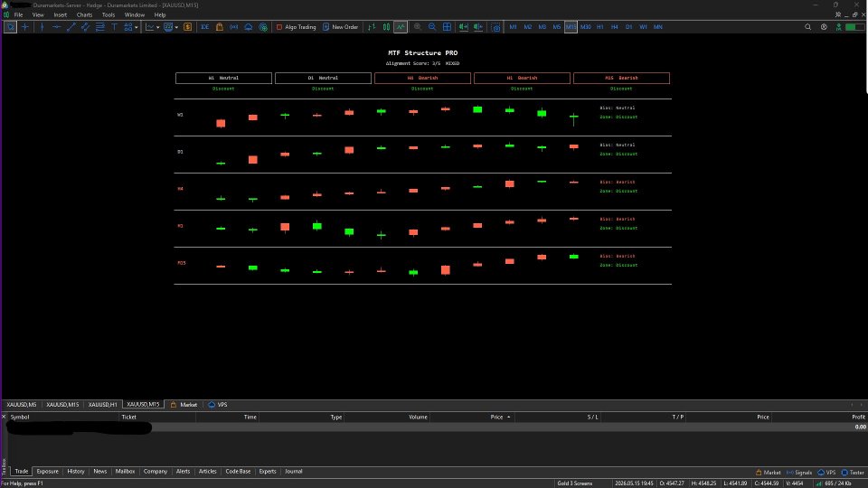The height and width of the screenshot is (488, 868).
Task: Click the connection status 685 / 24 Kb
Action: click(x=833, y=483)
